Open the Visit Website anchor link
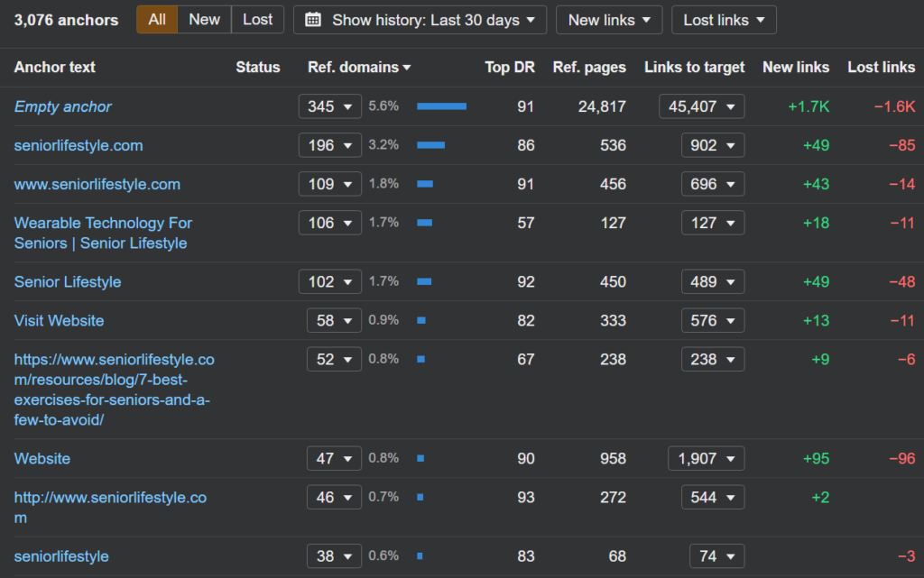 (59, 321)
